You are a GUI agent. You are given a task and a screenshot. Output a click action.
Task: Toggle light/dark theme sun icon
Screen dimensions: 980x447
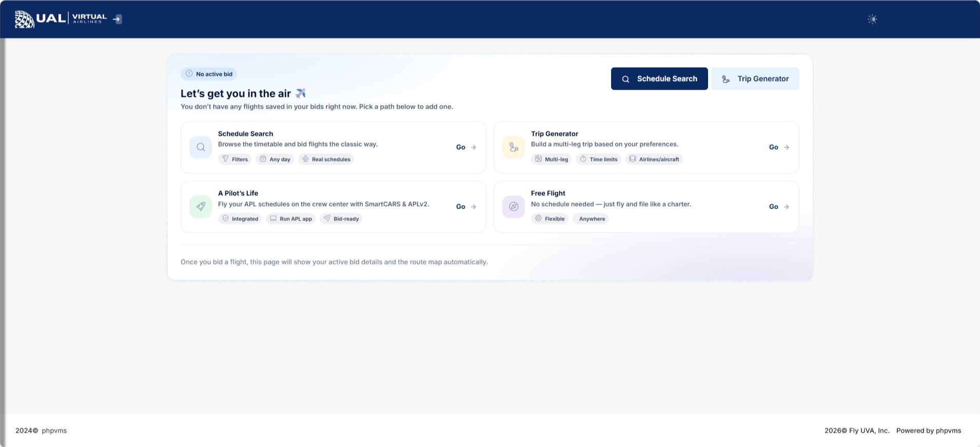click(872, 19)
